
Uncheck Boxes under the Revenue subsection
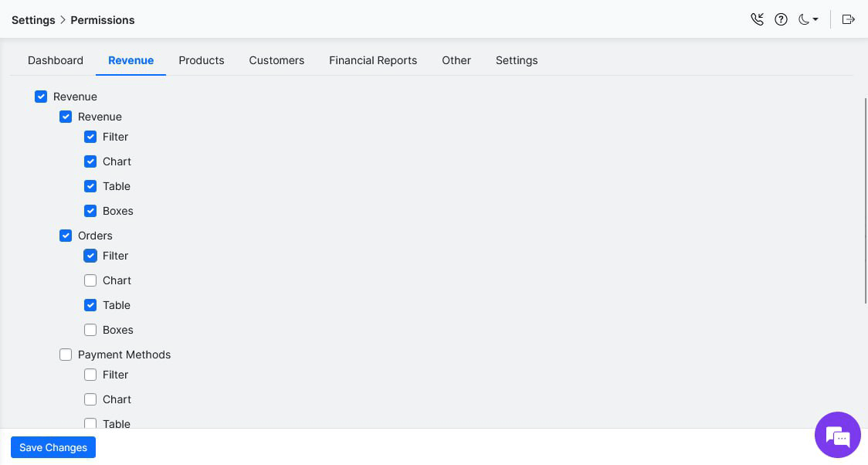click(x=90, y=211)
